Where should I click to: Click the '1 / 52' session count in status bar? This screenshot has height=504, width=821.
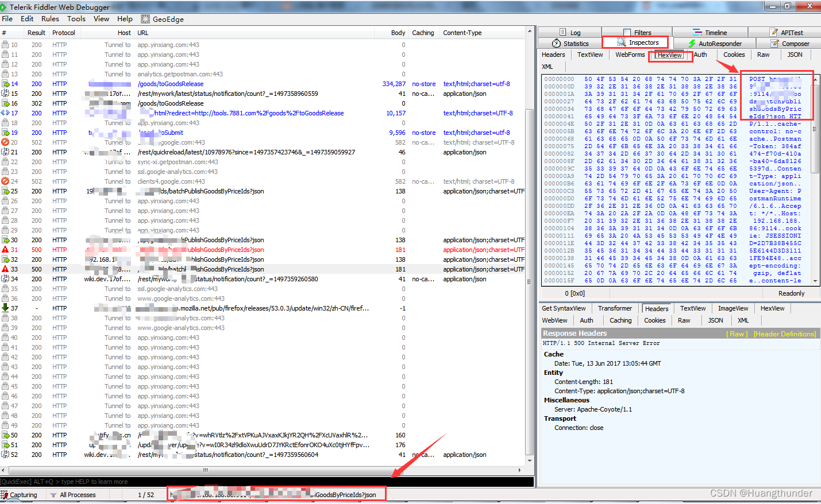coord(146,495)
